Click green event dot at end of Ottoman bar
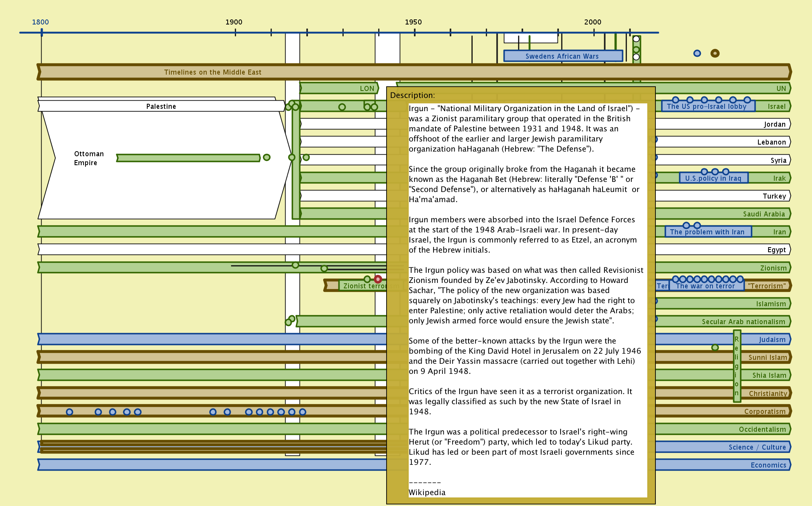 pyautogui.click(x=267, y=157)
